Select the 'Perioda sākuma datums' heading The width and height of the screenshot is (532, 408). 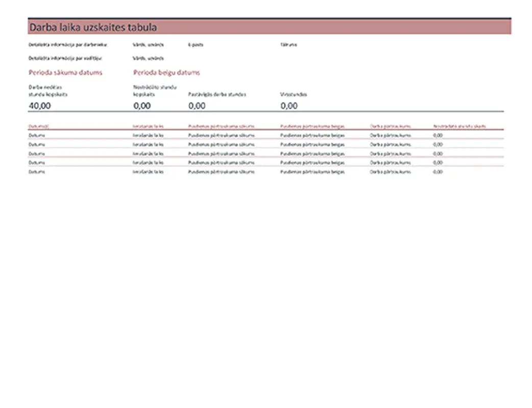coord(65,72)
